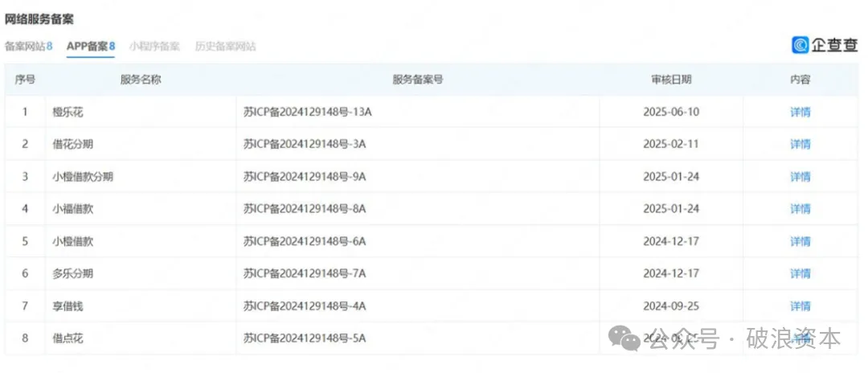
Task: Click the 内容 column header
Action: tap(800, 80)
